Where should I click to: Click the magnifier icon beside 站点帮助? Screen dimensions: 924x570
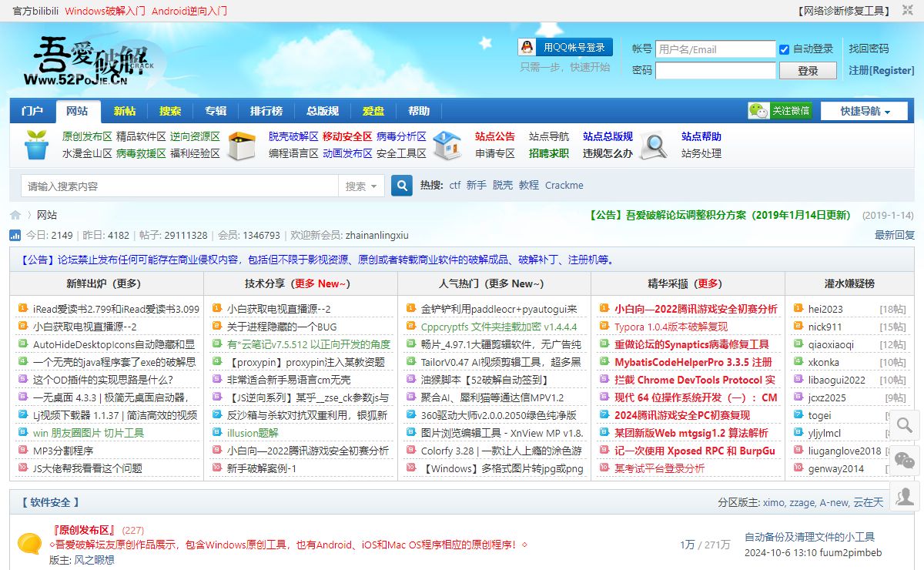pyautogui.click(x=654, y=145)
